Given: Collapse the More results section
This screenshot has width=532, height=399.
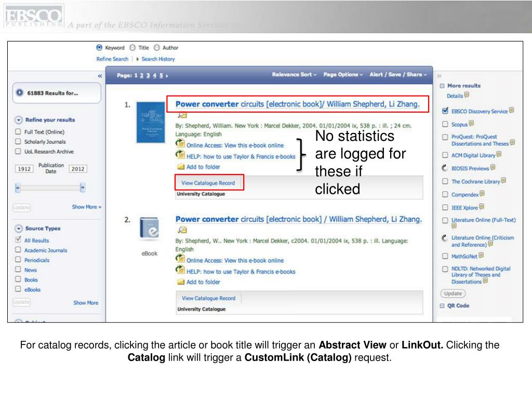Looking at the screenshot, I should (442, 86).
